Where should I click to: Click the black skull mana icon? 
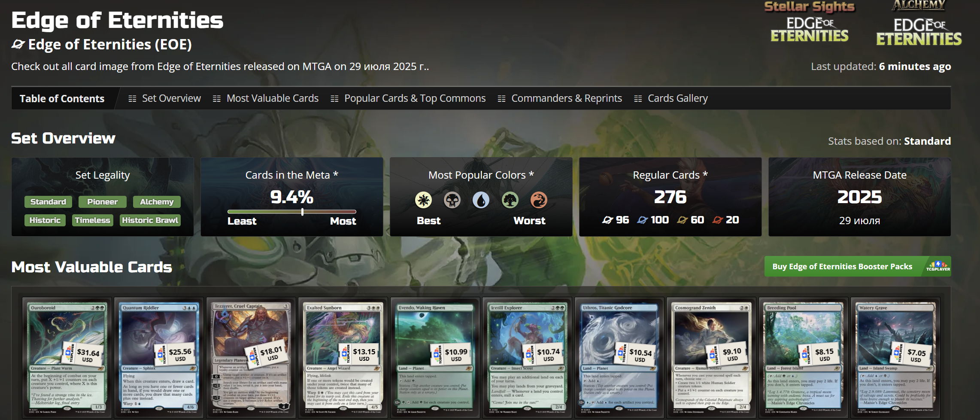point(452,200)
